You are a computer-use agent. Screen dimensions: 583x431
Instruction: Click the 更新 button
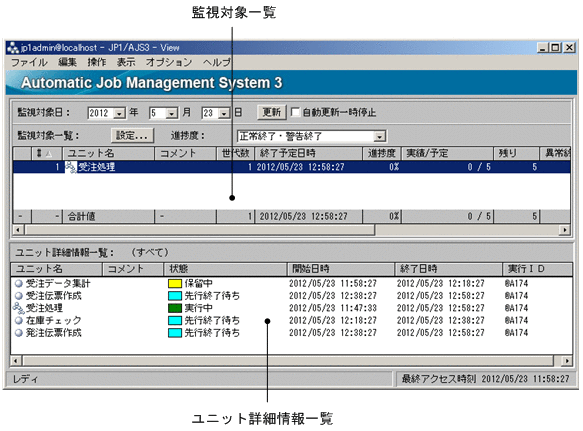[x=272, y=112]
